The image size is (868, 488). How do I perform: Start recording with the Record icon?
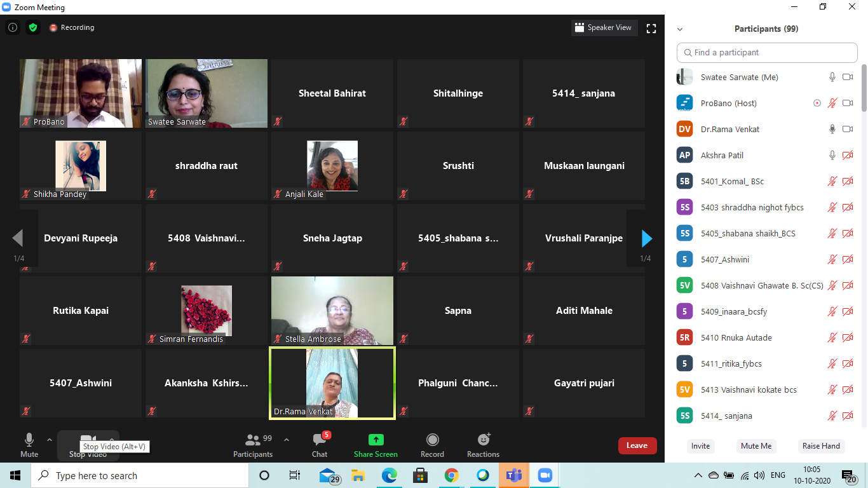(x=432, y=440)
